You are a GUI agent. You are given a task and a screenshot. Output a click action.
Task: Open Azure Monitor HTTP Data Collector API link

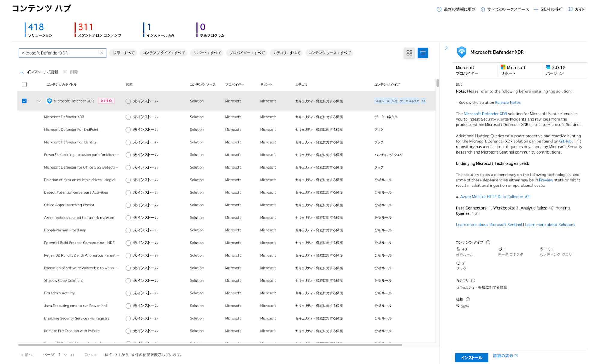(x=495, y=197)
